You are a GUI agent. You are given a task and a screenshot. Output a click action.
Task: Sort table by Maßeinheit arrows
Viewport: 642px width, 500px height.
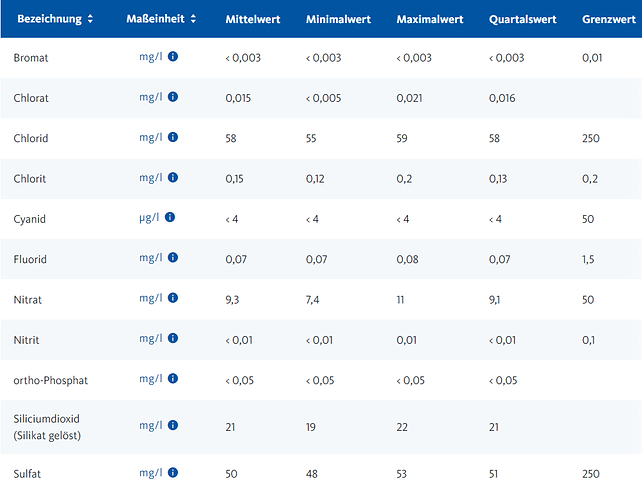click(x=193, y=19)
